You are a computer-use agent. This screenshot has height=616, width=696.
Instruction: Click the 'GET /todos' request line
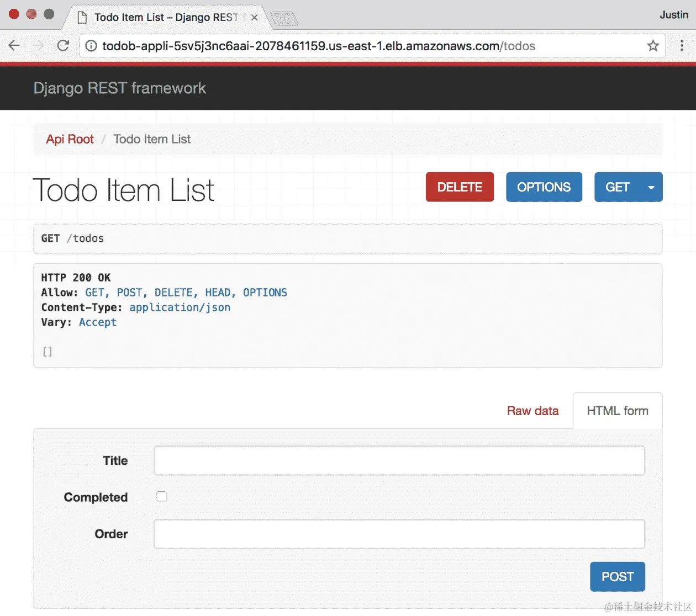click(72, 238)
